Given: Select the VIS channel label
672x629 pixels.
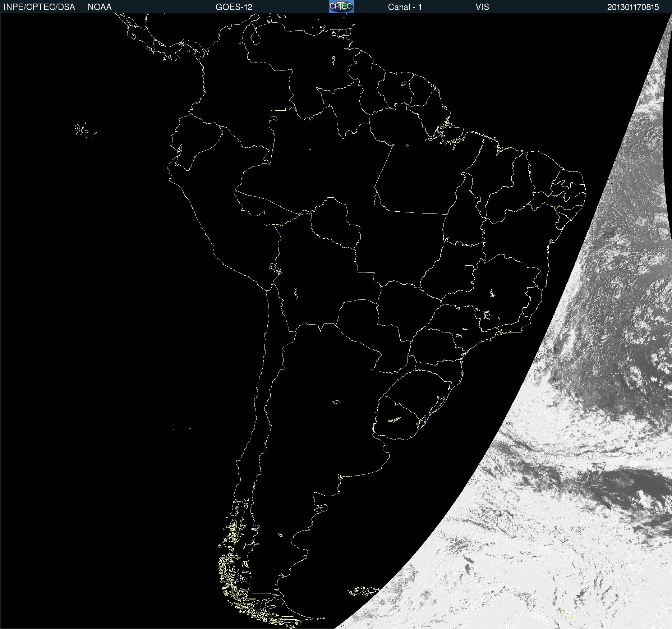Looking at the screenshot, I should 482,7.
